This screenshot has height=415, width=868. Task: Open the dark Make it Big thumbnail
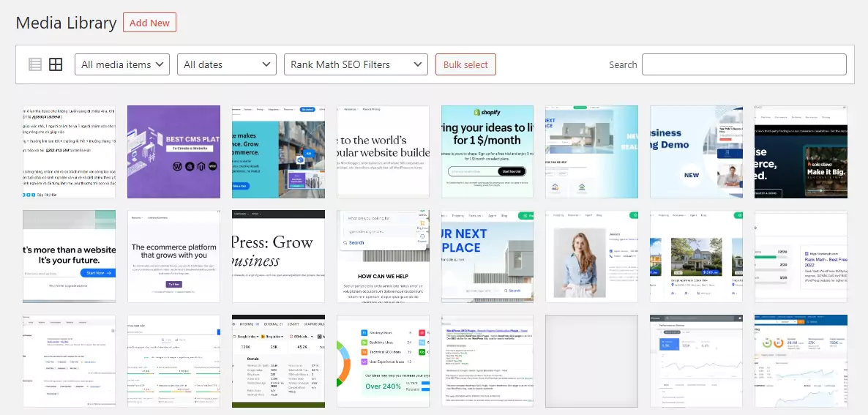click(801, 152)
